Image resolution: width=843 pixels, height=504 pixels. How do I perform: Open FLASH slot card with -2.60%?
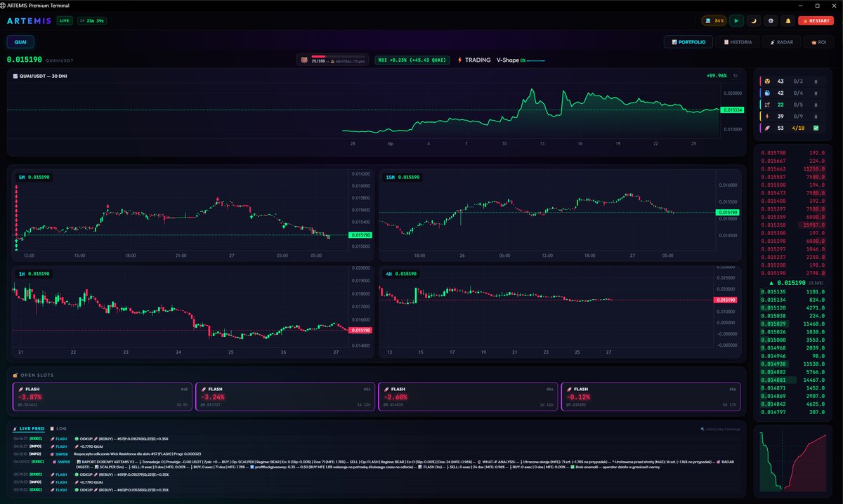(x=468, y=397)
